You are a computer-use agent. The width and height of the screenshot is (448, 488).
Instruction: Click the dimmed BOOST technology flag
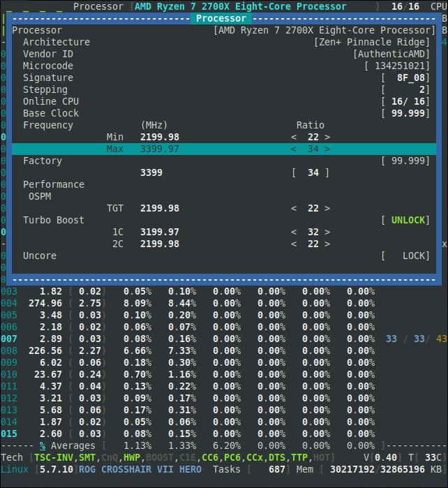click(x=160, y=458)
